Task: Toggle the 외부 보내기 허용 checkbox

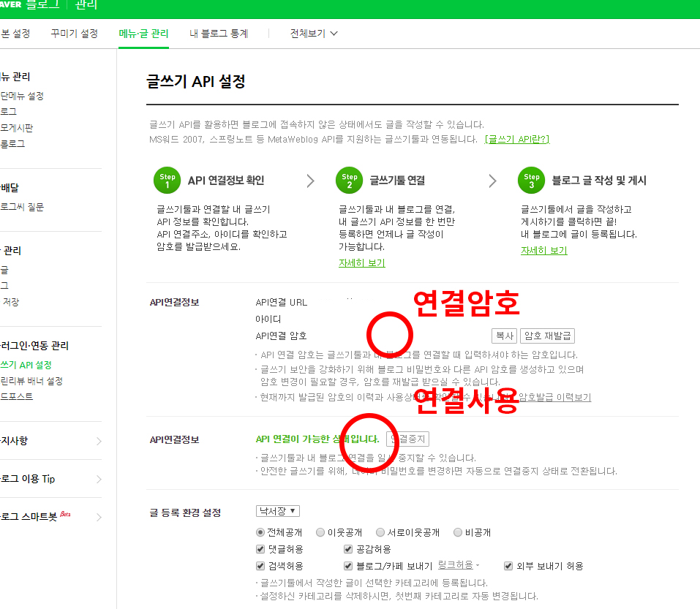Action: point(509,566)
